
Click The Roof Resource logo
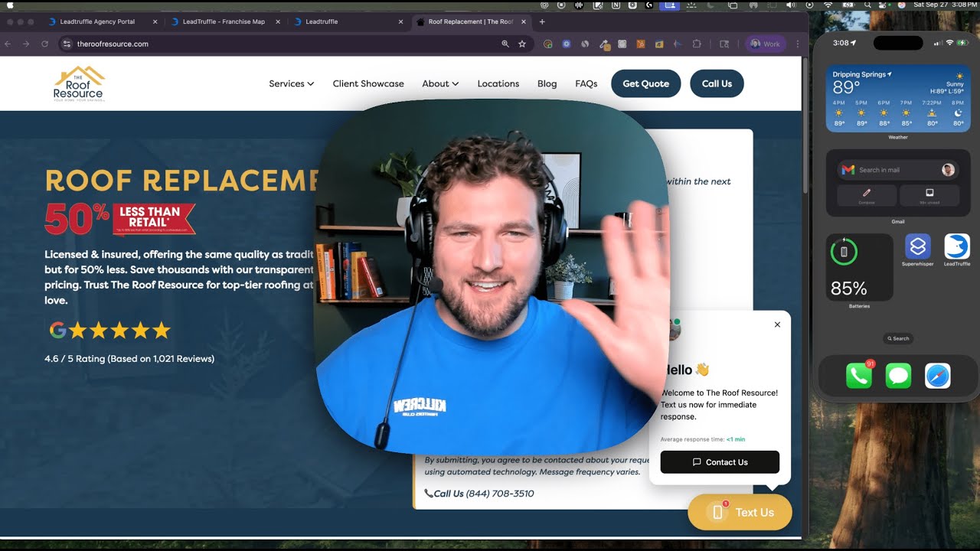click(x=79, y=83)
